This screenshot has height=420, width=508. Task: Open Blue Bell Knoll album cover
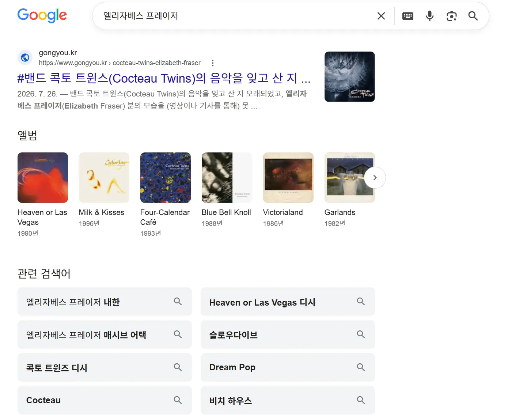(x=227, y=178)
